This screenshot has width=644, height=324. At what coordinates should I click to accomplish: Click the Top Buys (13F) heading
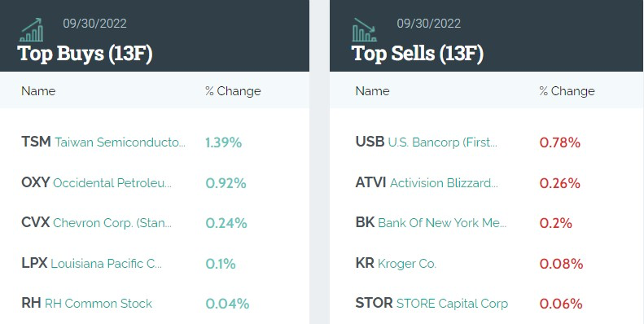click(x=85, y=54)
